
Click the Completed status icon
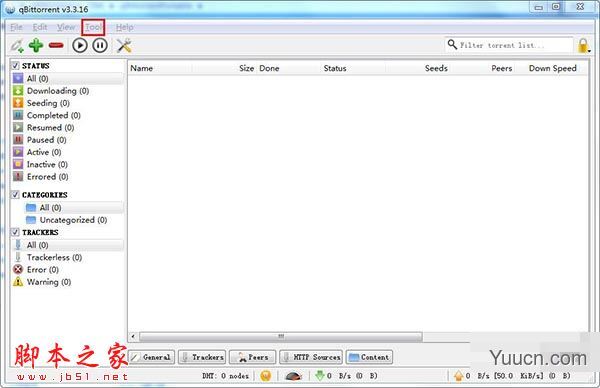[x=18, y=115]
